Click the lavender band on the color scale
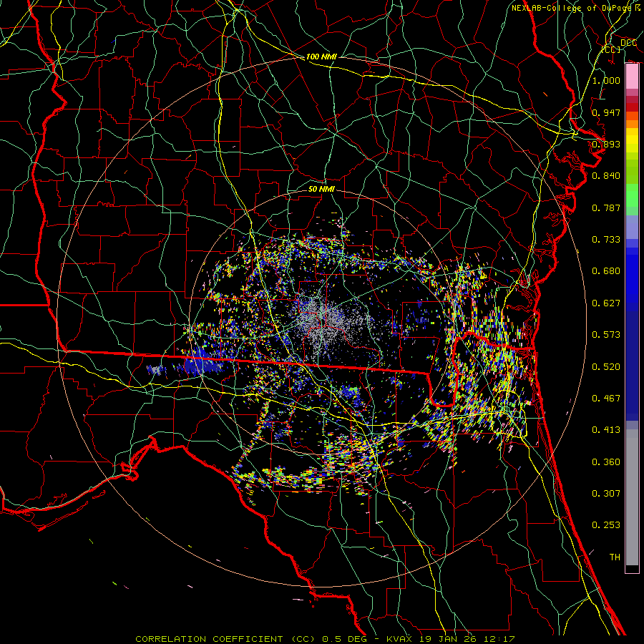 point(632,227)
